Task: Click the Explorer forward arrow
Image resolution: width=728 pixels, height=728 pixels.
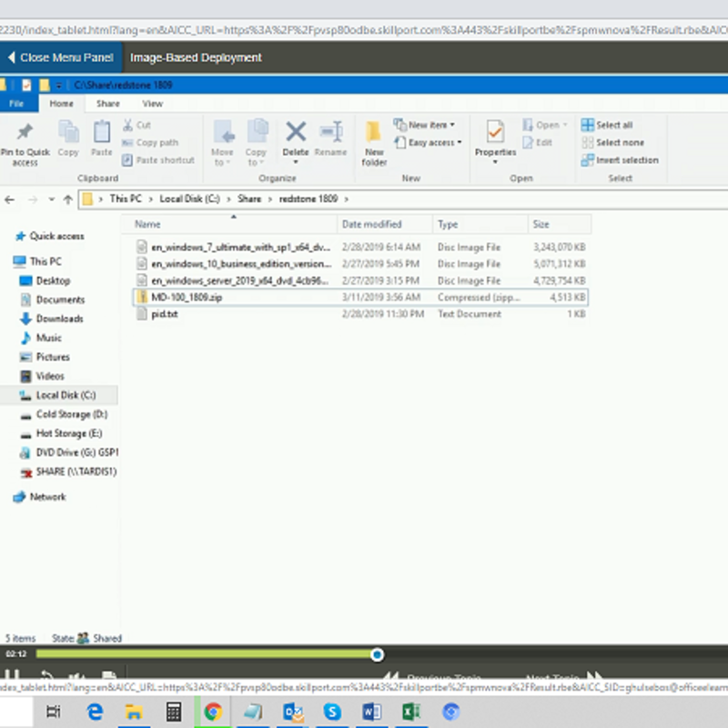Action: click(33, 199)
